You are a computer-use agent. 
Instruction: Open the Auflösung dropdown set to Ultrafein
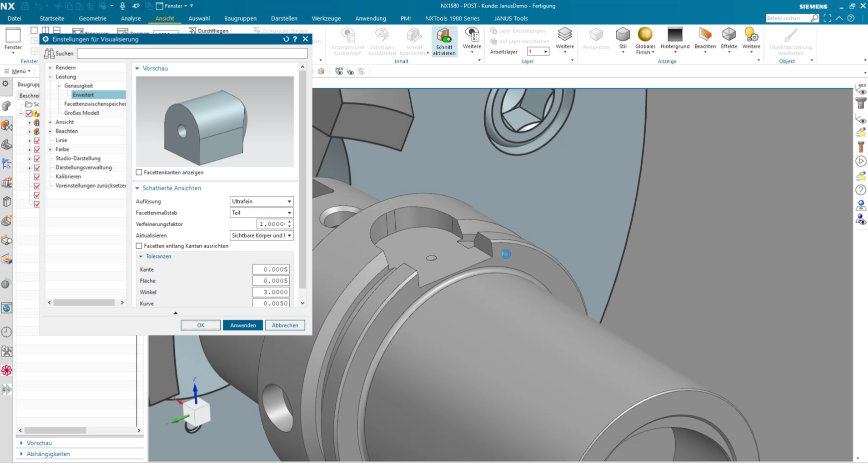coord(261,201)
